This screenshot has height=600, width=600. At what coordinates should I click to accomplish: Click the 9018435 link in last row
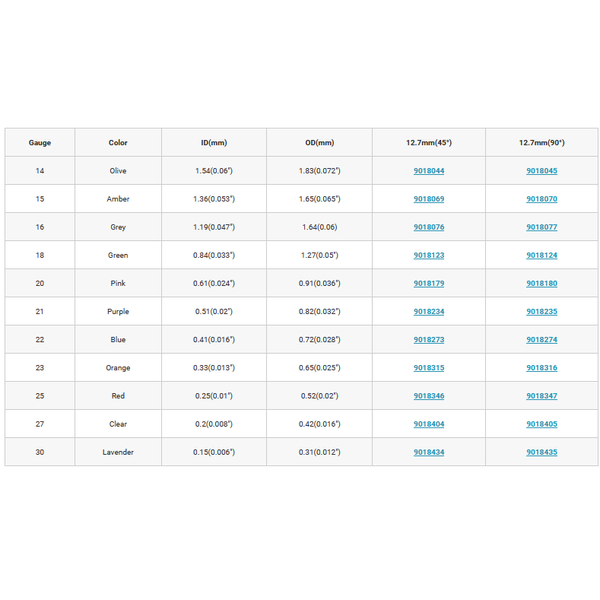[x=541, y=452]
